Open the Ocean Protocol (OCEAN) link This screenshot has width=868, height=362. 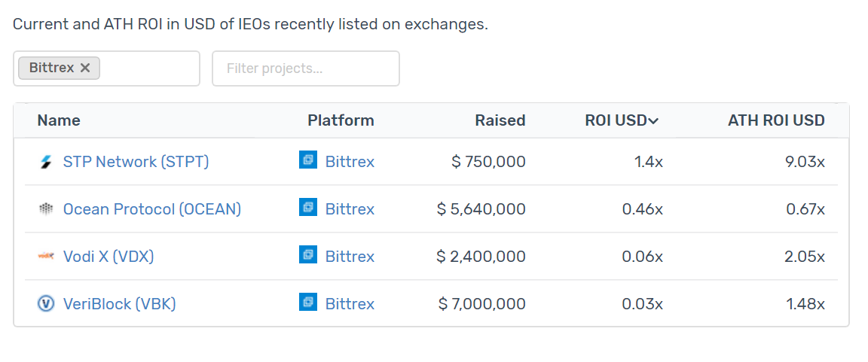tap(152, 209)
